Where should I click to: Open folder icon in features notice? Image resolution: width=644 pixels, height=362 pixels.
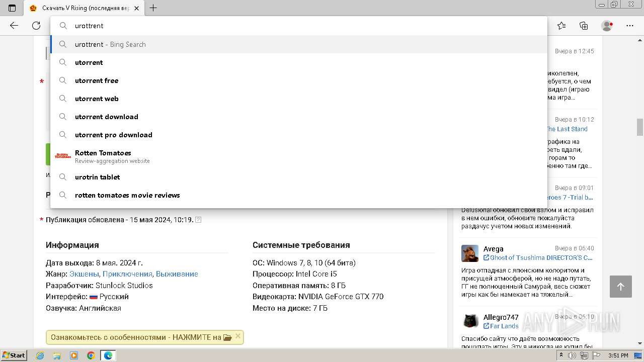[227, 337]
